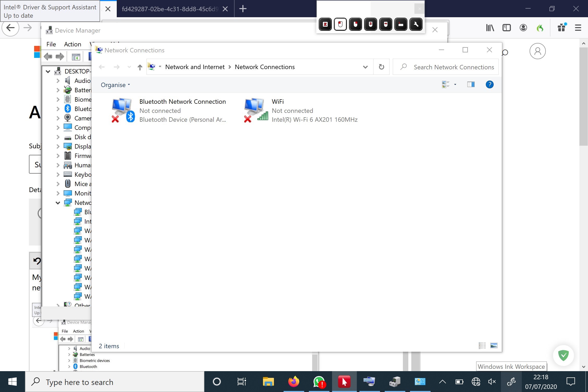Click the browser page vertical scrollbar thumb
This screenshot has height=392, width=588.
click(x=583, y=96)
